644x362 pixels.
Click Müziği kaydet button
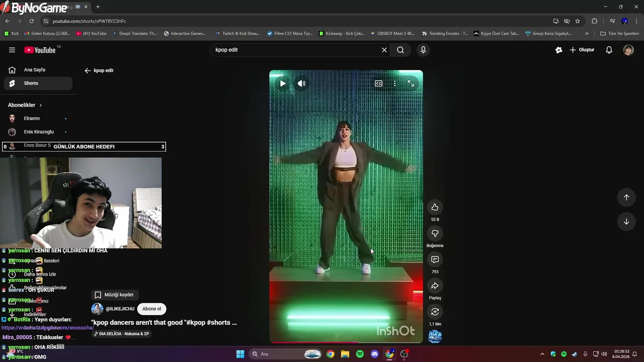[x=114, y=295]
